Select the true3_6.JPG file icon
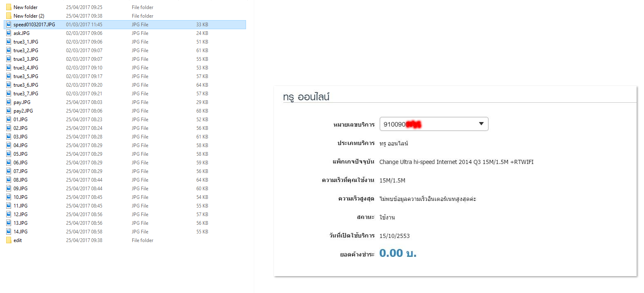 click(x=9, y=85)
